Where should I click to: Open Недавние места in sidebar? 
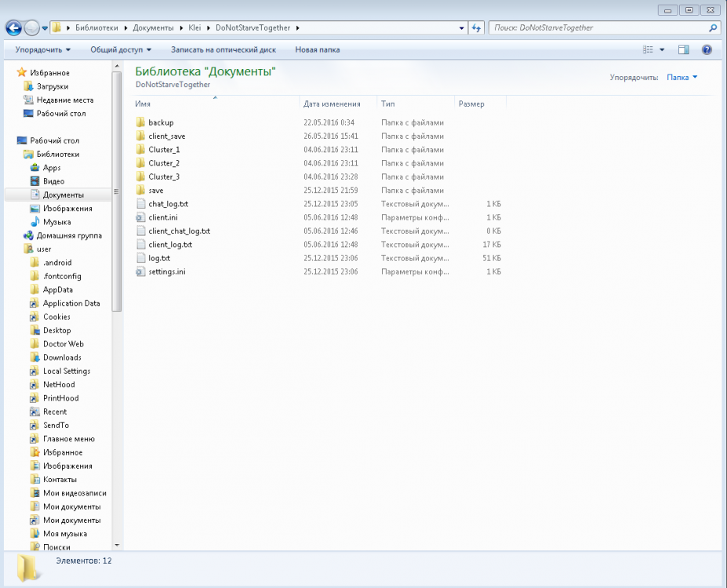point(58,100)
